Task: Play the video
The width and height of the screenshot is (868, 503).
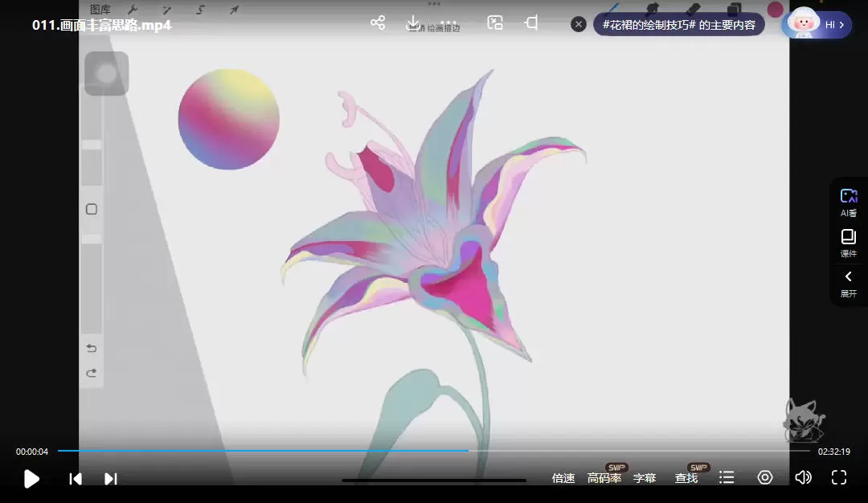Action: coord(31,479)
